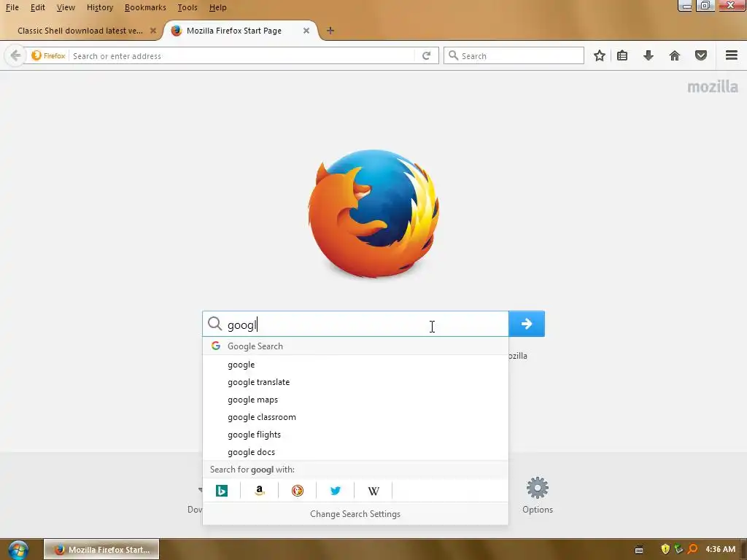
Task: Choose the 'google translate' suggestion
Action: tap(355, 382)
